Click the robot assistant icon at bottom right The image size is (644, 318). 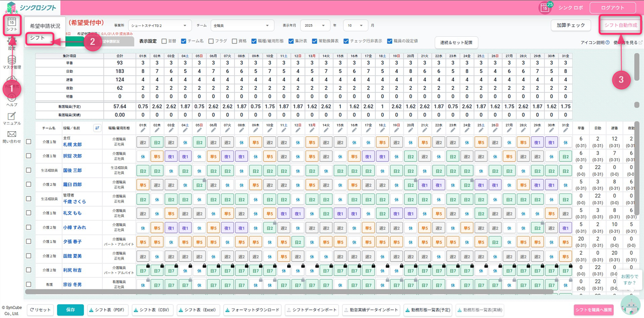pyautogui.click(x=631, y=305)
